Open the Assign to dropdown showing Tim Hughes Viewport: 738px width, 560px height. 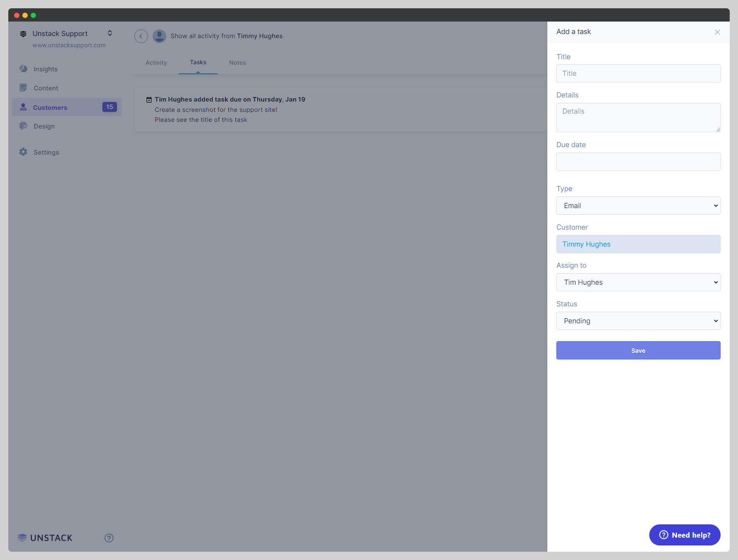click(x=638, y=282)
